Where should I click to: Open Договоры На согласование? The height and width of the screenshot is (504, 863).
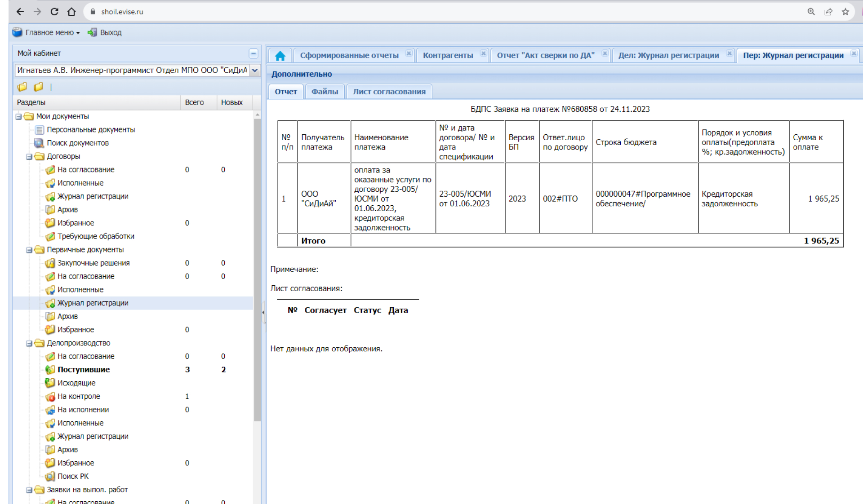coord(86,170)
